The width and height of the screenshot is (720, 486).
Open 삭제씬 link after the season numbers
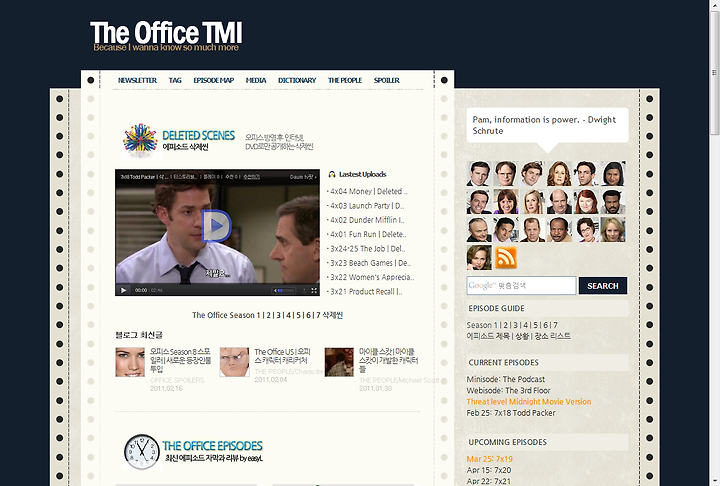pos(332,315)
